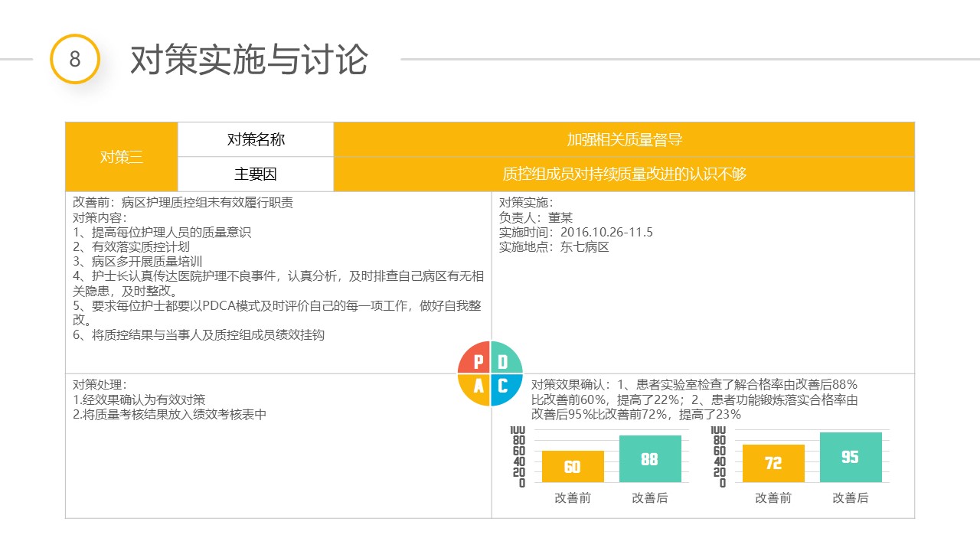Click the 对策实施 heading in right cell
The width and height of the screenshot is (980, 551).
point(527,203)
